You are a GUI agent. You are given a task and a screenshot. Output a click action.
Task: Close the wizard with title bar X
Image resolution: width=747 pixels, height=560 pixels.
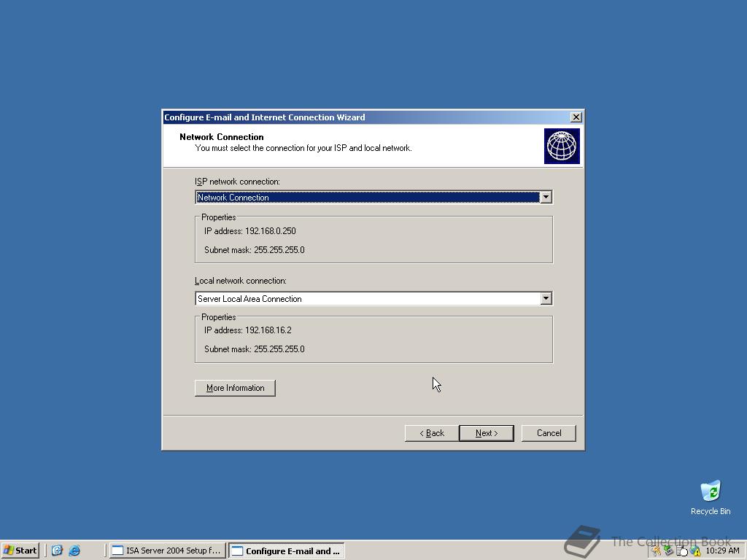point(576,117)
